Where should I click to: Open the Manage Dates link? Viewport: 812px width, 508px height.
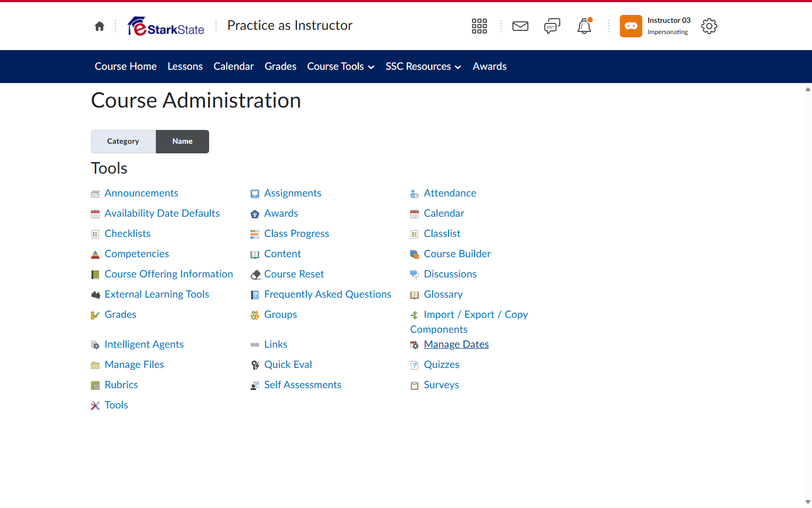click(x=457, y=345)
